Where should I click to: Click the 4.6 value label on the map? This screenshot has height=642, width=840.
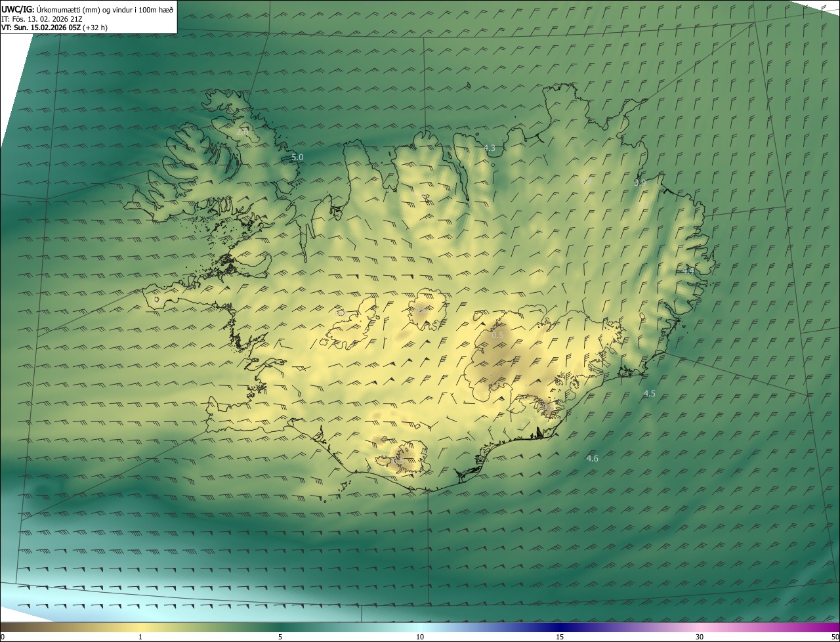pyautogui.click(x=592, y=459)
